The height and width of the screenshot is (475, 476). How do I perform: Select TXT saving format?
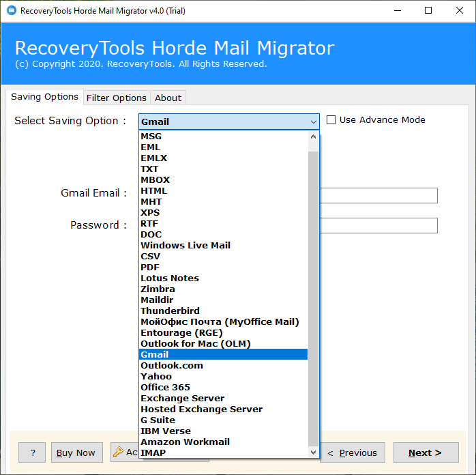[224, 169]
